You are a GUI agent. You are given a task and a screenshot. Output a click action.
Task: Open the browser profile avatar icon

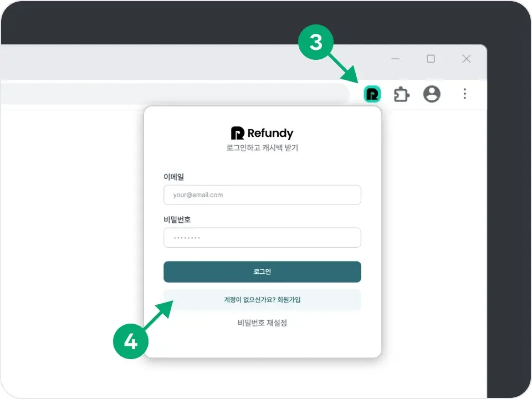point(432,94)
